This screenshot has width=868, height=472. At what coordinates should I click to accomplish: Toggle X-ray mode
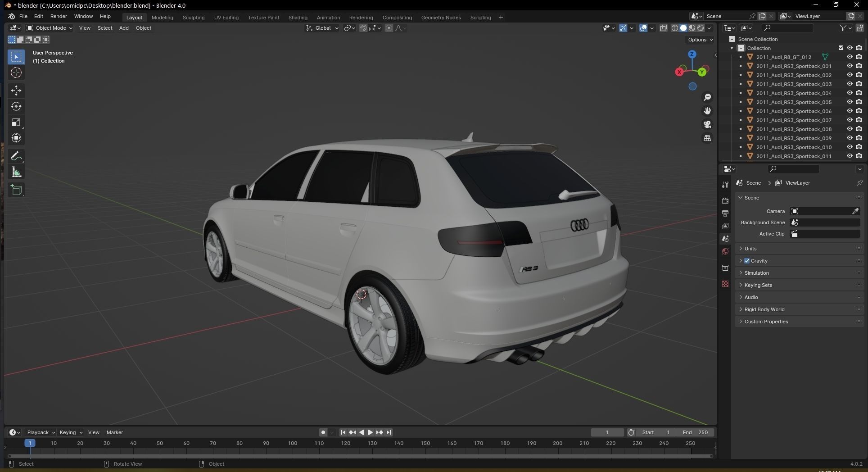[x=663, y=28]
